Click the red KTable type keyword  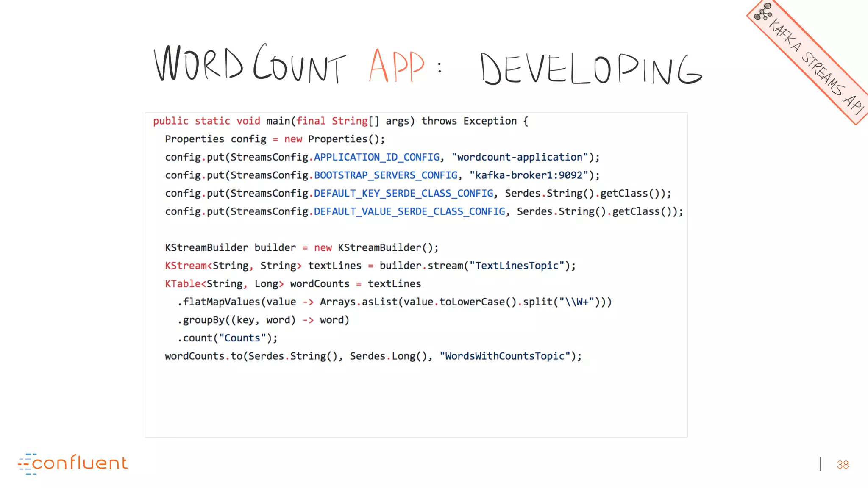point(182,284)
